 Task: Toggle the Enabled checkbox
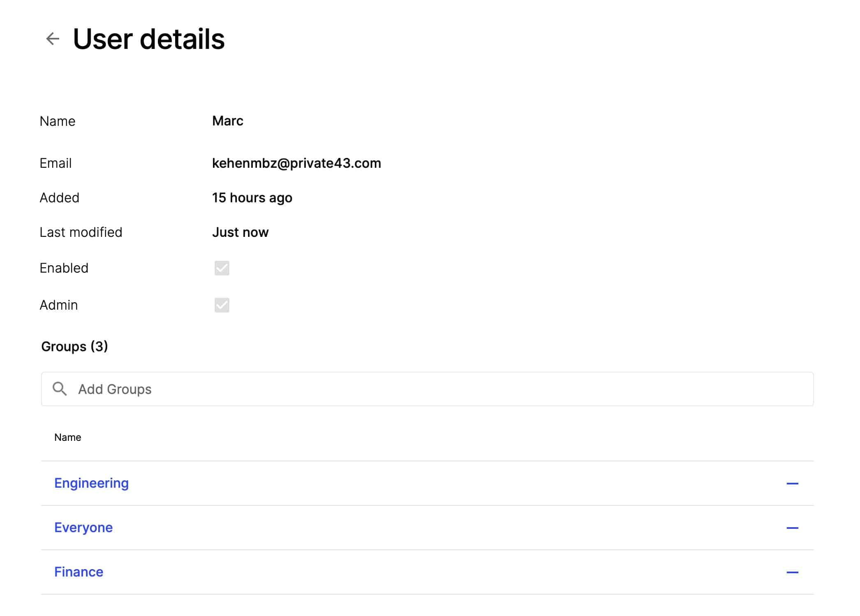tap(222, 268)
